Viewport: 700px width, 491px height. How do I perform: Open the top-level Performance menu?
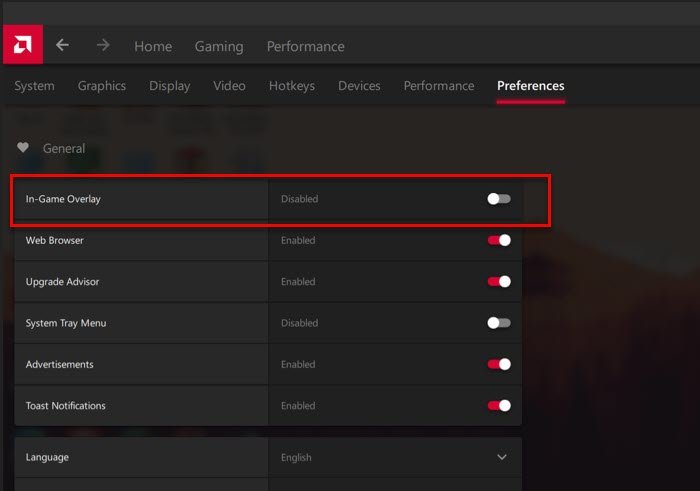tap(305, 46)
